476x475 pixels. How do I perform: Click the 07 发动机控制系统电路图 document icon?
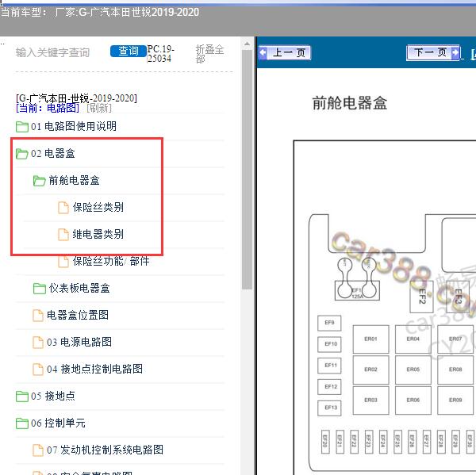pyautogui.click(x=38, y=450)
